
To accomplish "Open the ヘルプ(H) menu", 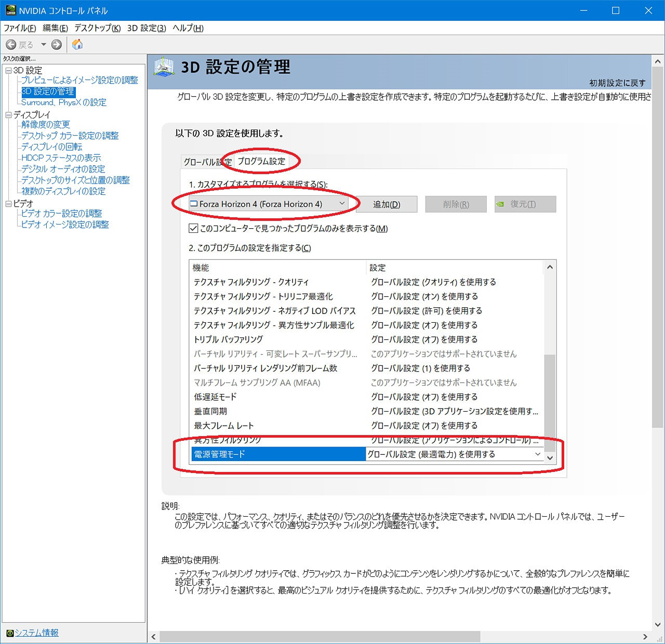I will point(188,28).
